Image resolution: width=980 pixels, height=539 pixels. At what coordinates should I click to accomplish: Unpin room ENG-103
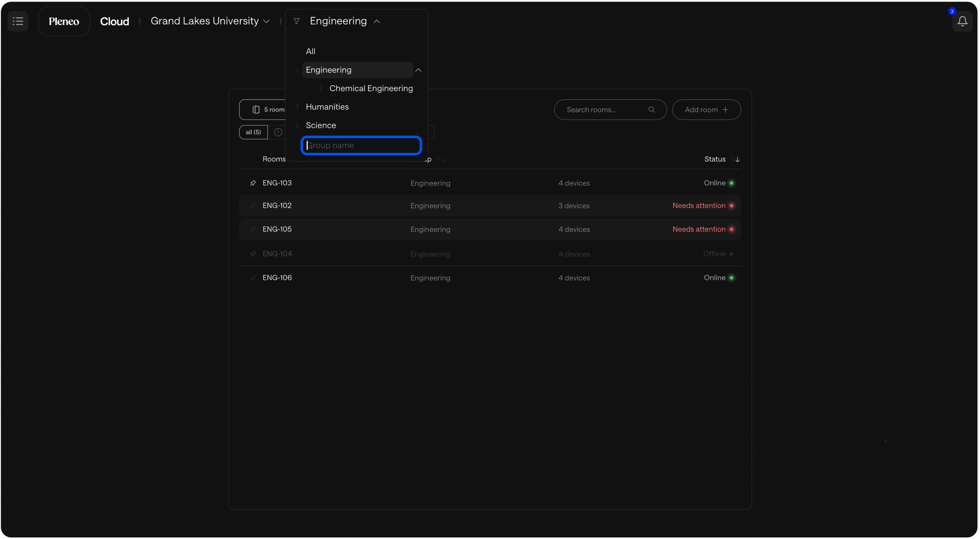tap(253, 183)
